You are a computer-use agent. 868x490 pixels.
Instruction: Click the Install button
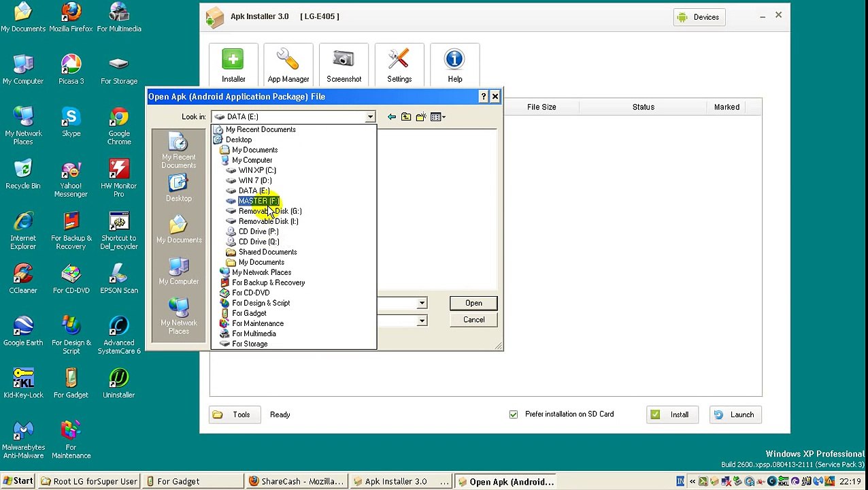(x=671, y=414)
